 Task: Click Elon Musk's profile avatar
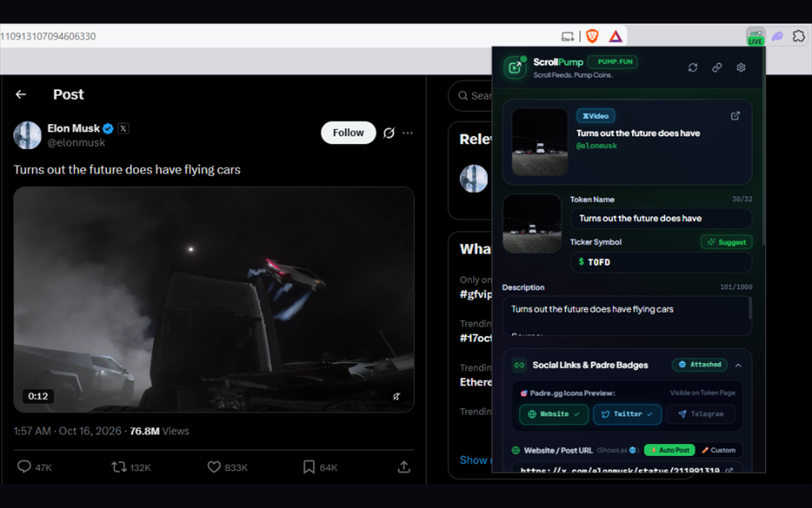(x=27, y=135)
